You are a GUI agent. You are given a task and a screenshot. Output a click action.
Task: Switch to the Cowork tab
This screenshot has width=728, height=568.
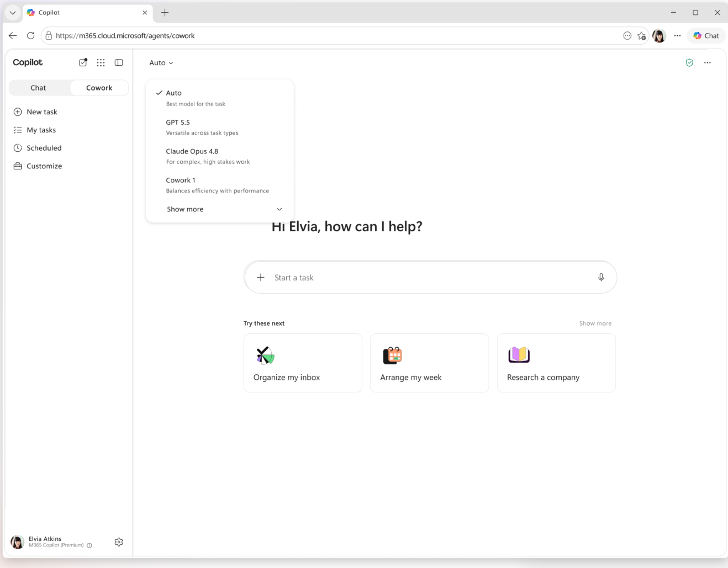click(x=99, y=88)
